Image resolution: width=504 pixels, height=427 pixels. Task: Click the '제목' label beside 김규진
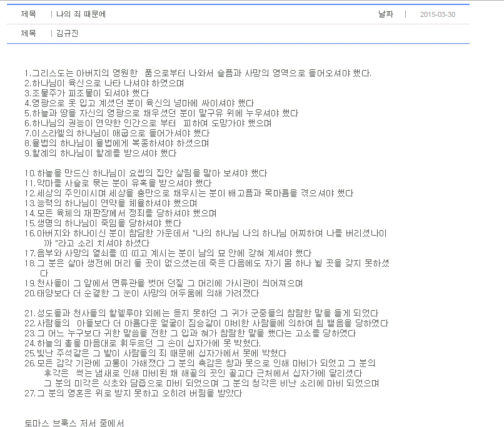29,33
